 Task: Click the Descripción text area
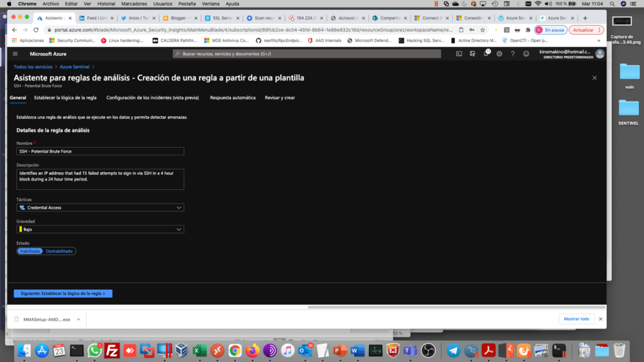click(101, 178)
